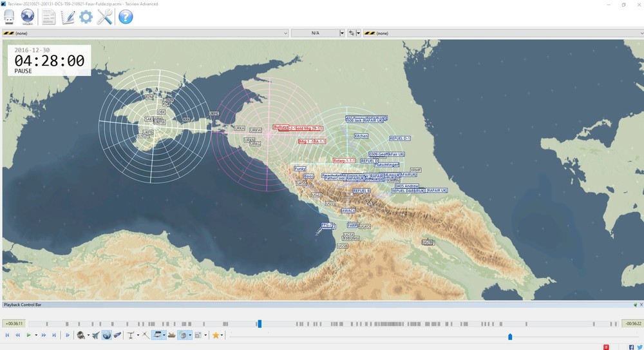Screen dimensions: 644x350
Task: Open the settings gear icon
Action: tap(86, 17)
